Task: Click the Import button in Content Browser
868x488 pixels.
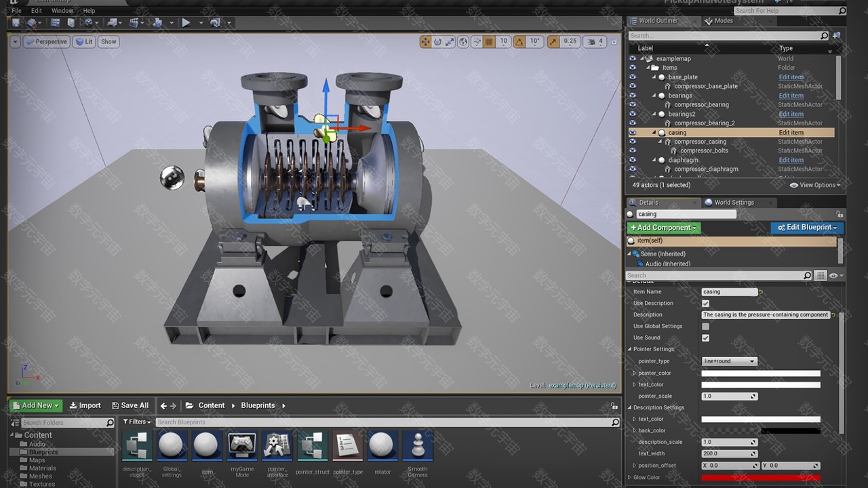Action: pyautogui.click(x=85, y=405)
